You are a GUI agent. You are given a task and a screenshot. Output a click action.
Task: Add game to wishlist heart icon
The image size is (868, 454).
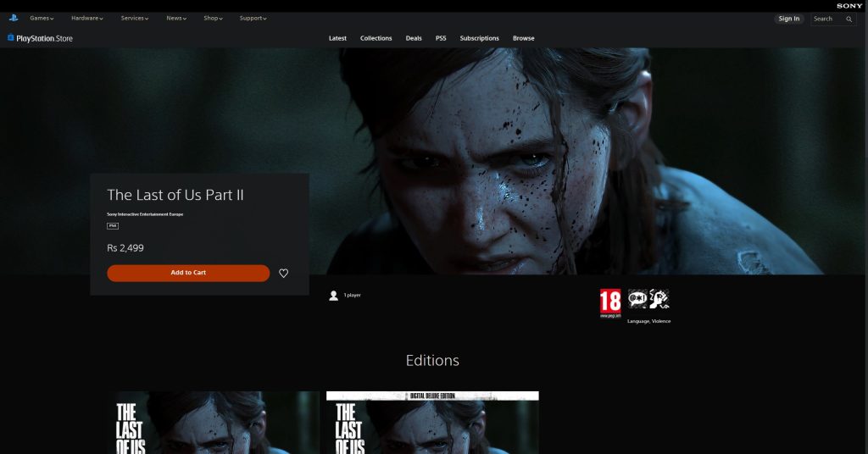(x=283, y=274)
